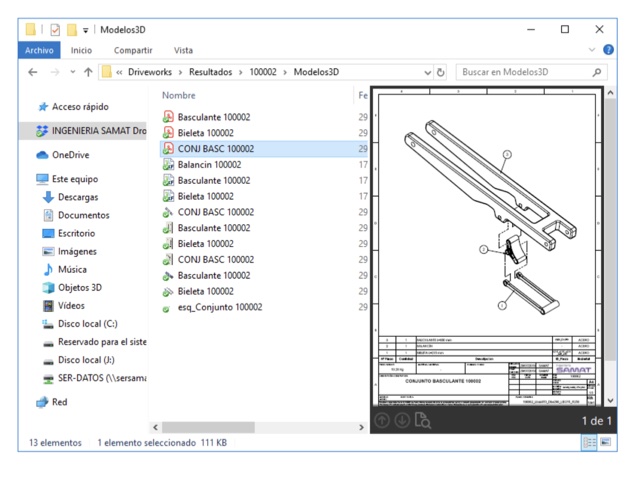Screen dimensions: 640x480
Task: Open the Archivo ribbon tab
Action: (39, 50)
